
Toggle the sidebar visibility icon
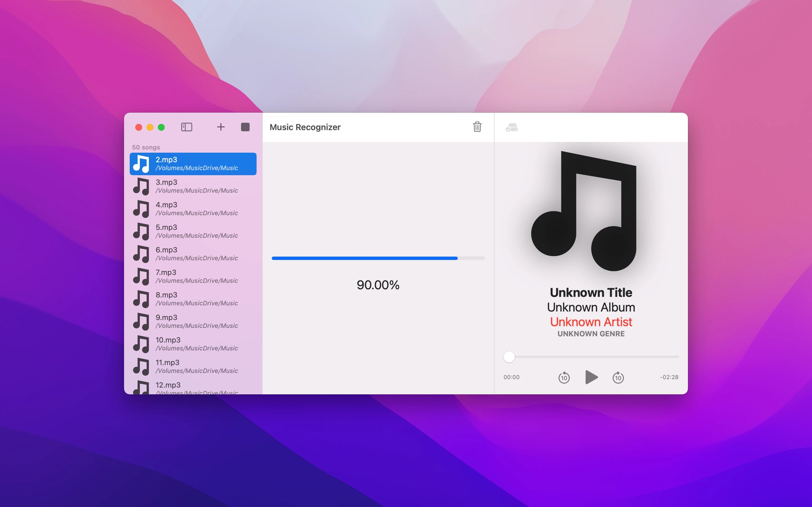[187, 127]
